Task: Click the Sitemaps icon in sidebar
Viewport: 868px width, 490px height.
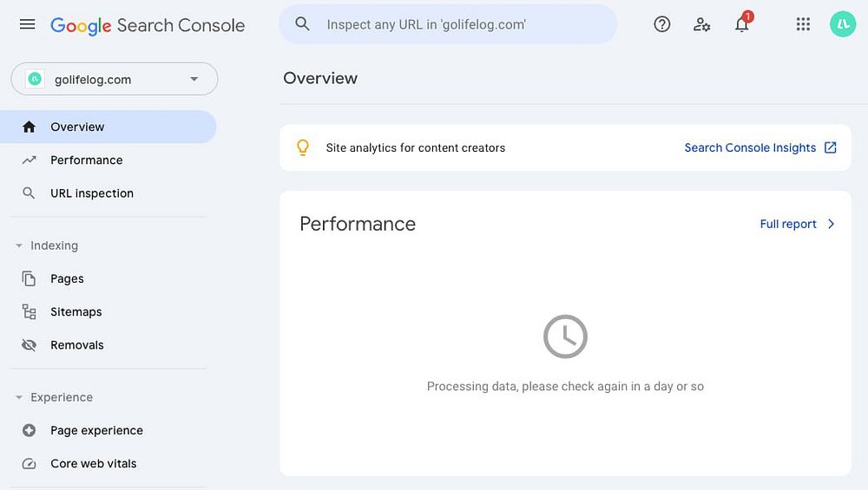Action: [x=30, y=312]
